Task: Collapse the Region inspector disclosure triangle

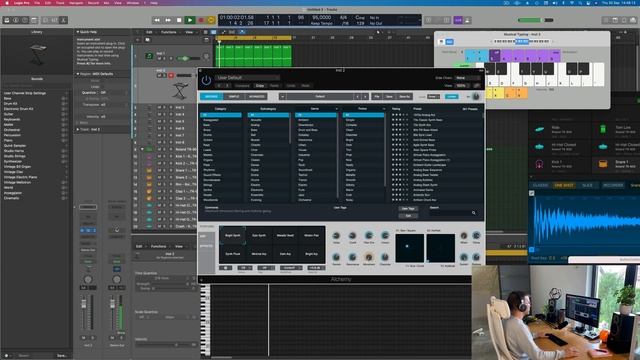Action: tap(78, 74)
